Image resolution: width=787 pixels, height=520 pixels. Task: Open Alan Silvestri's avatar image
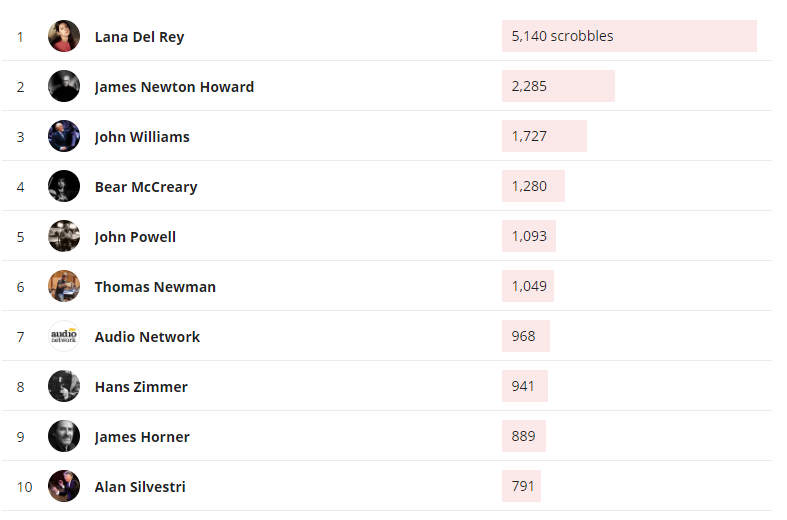(x=64, y=486)
